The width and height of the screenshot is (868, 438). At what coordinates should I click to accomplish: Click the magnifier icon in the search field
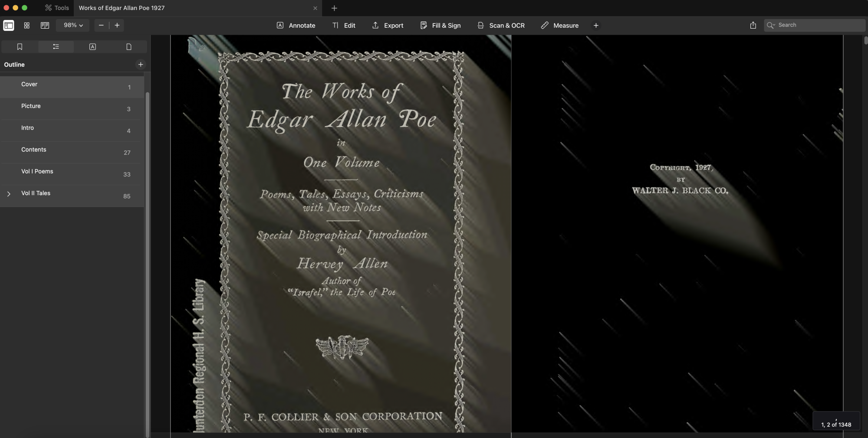[x=771, y=25]
